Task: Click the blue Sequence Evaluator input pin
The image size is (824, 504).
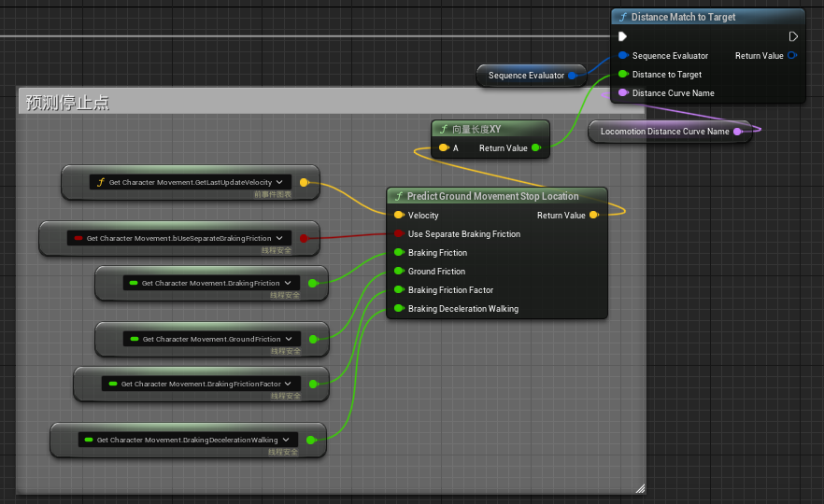Action: point(623,55)
